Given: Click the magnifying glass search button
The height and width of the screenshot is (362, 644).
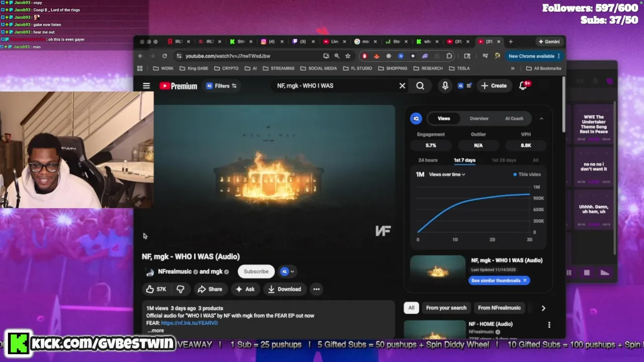Looking at the screenshot, I should coord(420,86).
